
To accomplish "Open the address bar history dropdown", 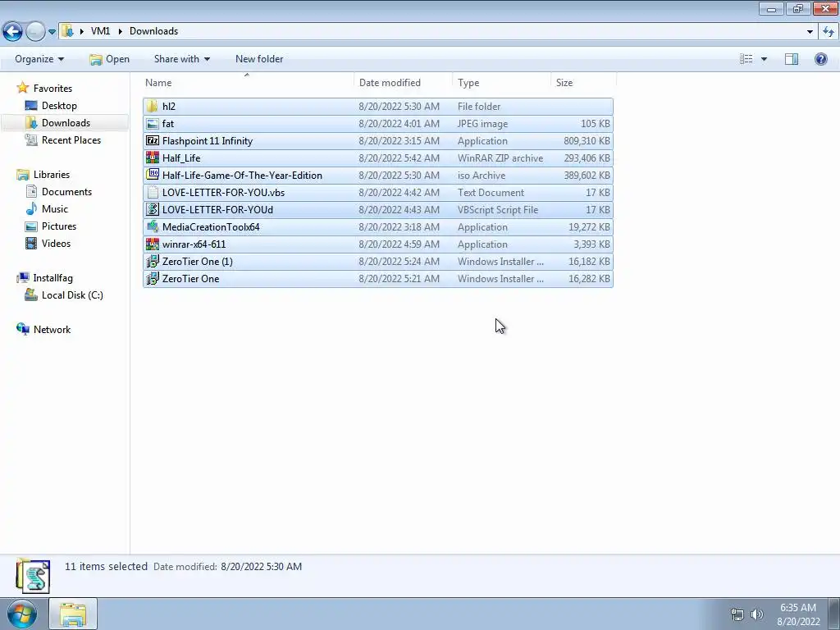I will (810, 32).
